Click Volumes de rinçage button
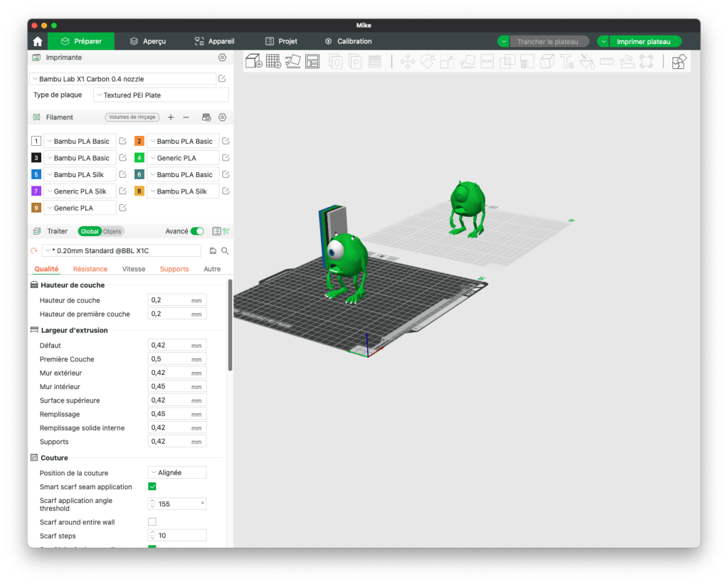Viewport: 728px width, 584px height. point(132,117)
